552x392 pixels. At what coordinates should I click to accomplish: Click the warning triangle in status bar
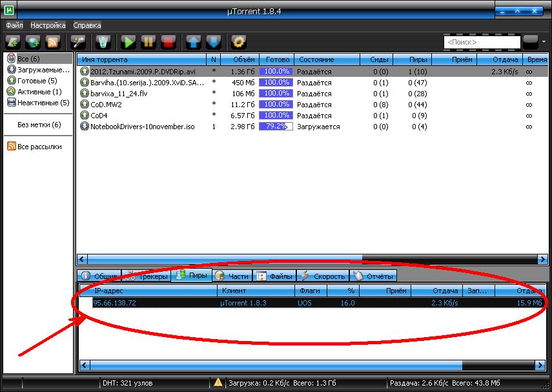[x=218, y=382]
